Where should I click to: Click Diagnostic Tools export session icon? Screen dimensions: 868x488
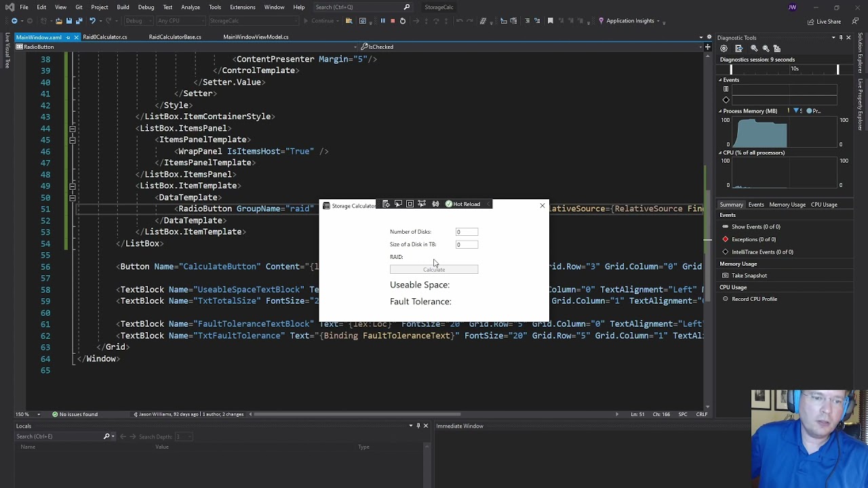tap(738, 49)
